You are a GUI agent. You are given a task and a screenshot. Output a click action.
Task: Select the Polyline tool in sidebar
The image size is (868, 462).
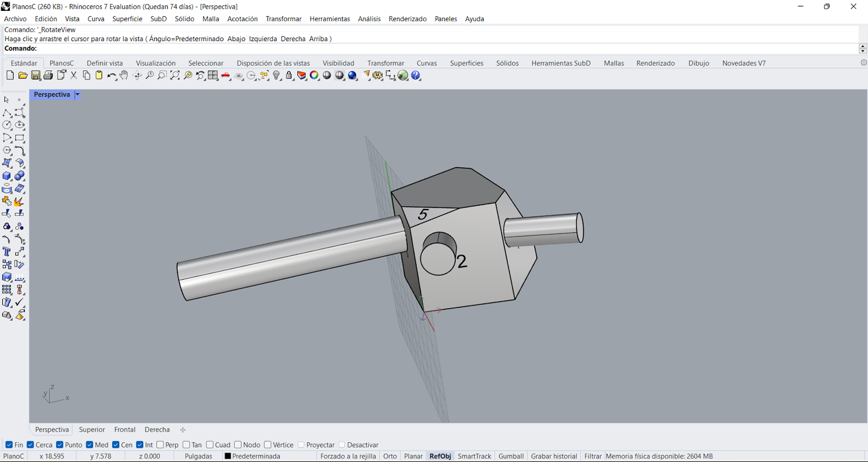pos(7,112)
